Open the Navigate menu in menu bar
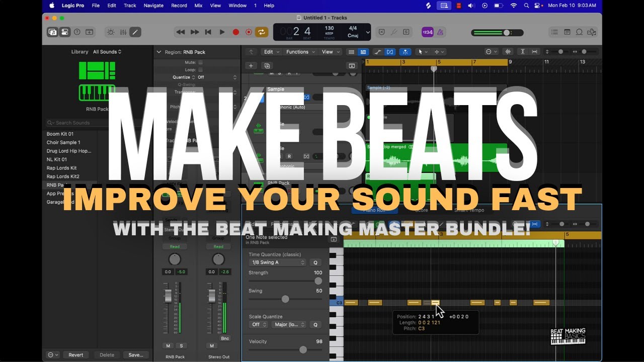Viewport: 644px width, 362px height. click(153, 6)
